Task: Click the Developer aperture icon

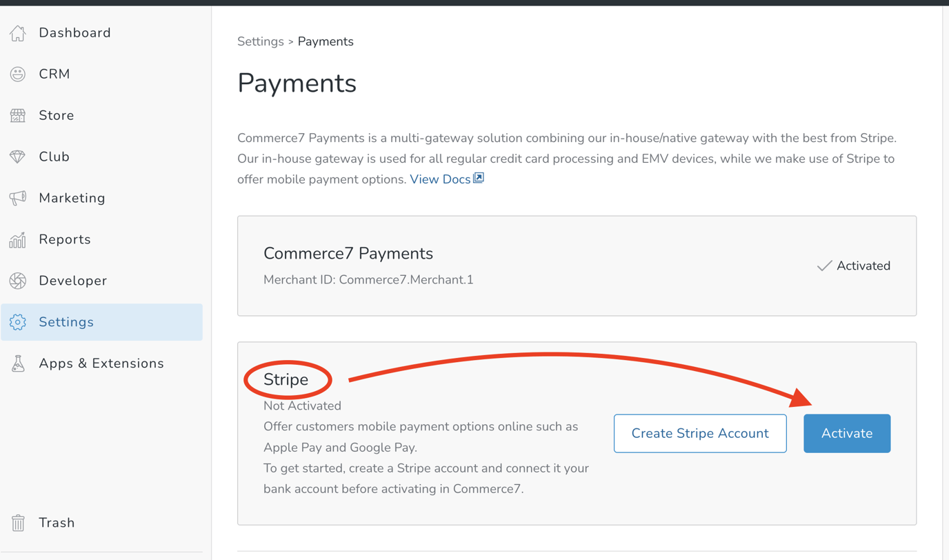Action: pos(17,281)
